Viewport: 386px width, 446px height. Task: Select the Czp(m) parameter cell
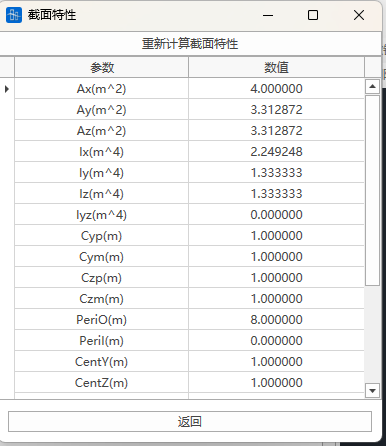101,278
